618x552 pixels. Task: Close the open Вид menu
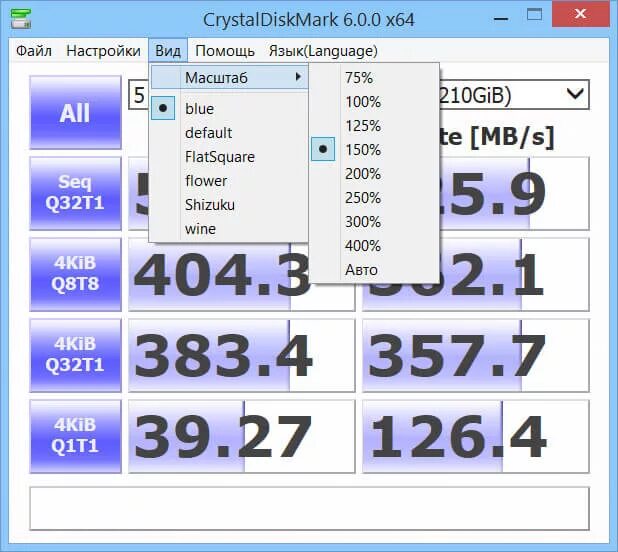pyautogui.click(x=168, y=51)
